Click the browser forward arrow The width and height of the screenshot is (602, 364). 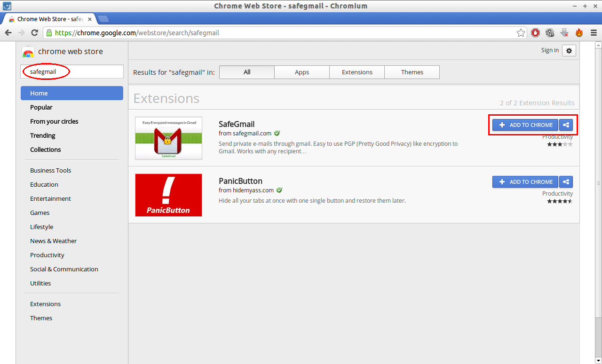21,32
